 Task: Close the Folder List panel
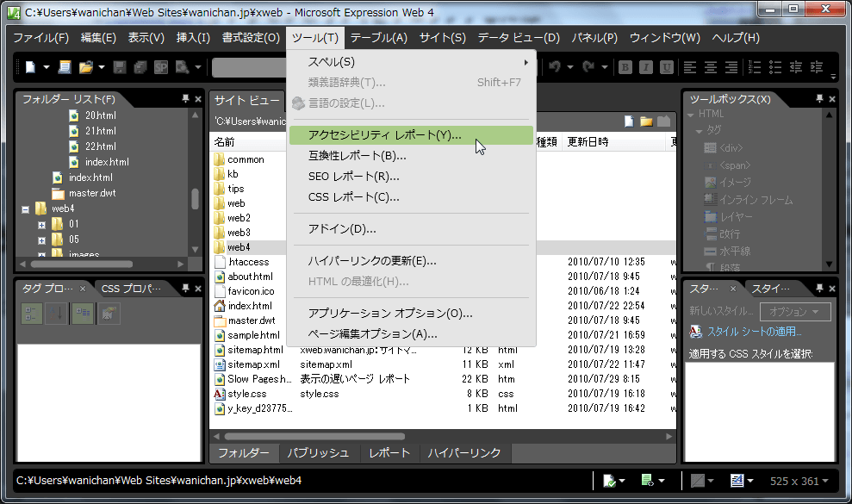click(x=198, y=99)
